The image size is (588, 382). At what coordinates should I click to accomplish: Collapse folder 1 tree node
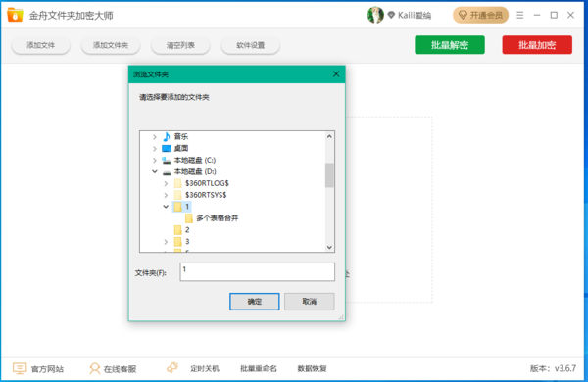(166, 207)
